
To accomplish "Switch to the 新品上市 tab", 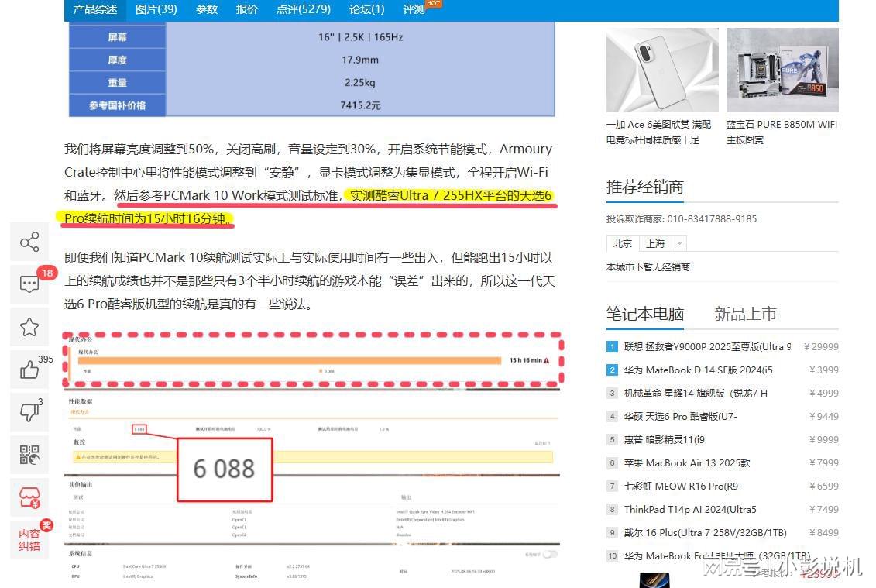I will 745,314.
